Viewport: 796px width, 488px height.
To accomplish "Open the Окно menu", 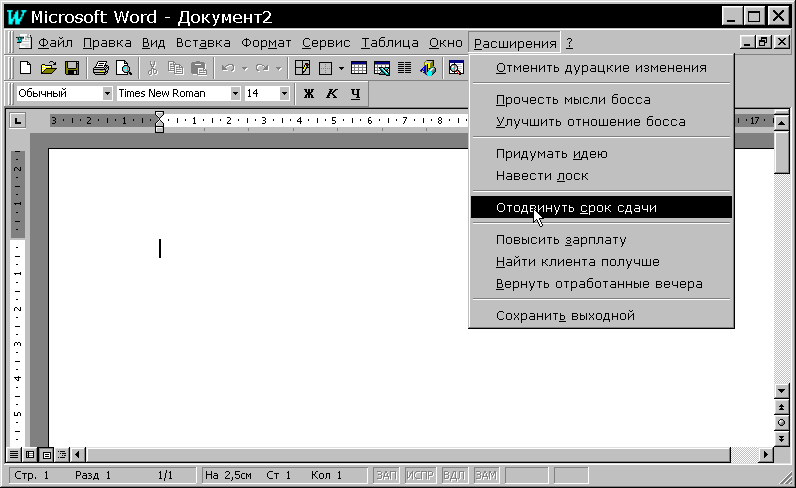I will tap(446, 43).
